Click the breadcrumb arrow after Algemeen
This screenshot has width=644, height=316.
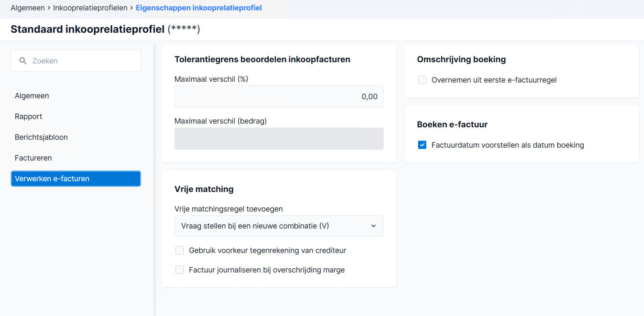point(49,8)
